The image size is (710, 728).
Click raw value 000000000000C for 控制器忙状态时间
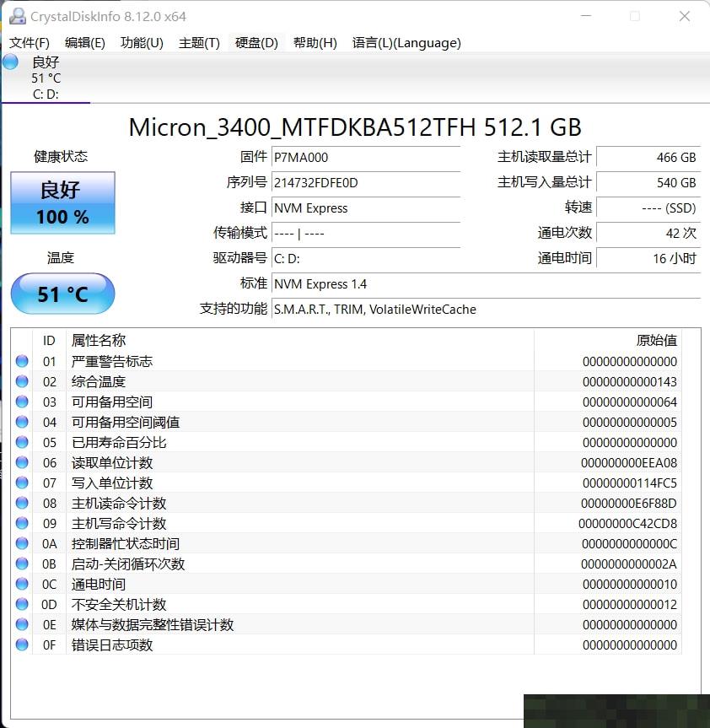[x=629, y=543]
